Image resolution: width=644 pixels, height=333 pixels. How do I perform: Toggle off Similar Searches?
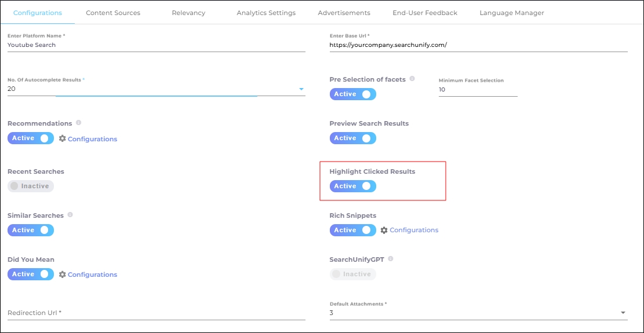click(x=30, y=230)
